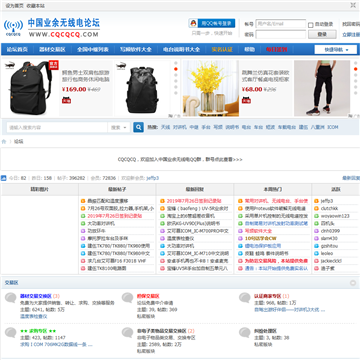Open the red 每日签到 nav item

(276, 50)
